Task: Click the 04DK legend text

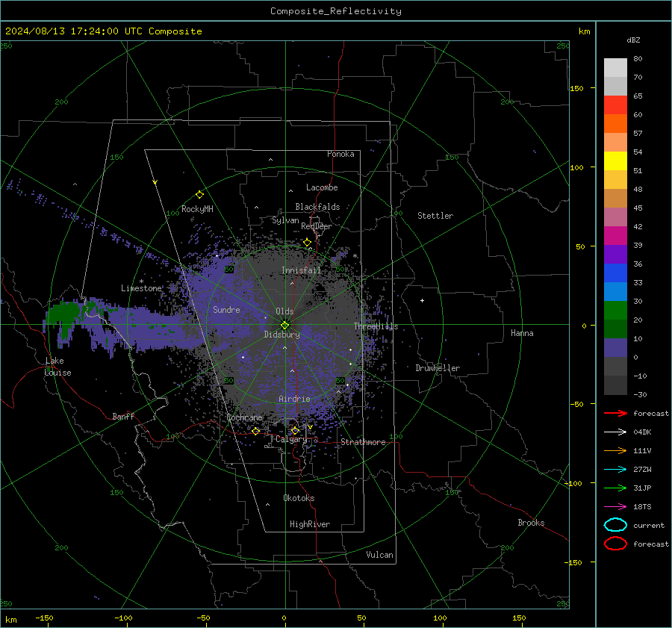Action: pos(642,432)
